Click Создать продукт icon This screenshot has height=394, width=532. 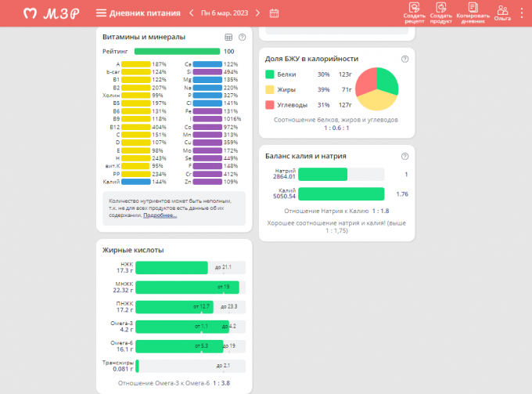coord(441,12)
